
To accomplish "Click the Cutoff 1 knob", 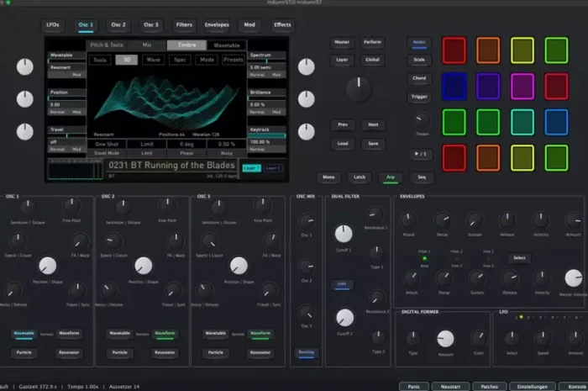I will click(x=344, y=234).
